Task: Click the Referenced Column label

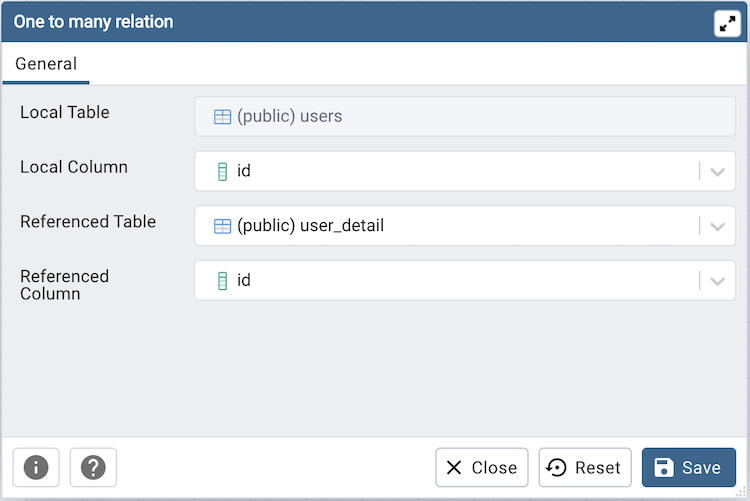Action: 65,285
